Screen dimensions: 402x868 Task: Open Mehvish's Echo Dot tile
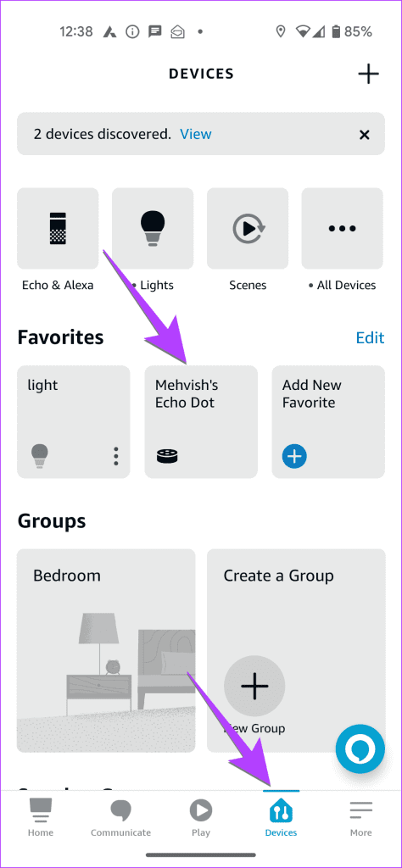(201, 421)
